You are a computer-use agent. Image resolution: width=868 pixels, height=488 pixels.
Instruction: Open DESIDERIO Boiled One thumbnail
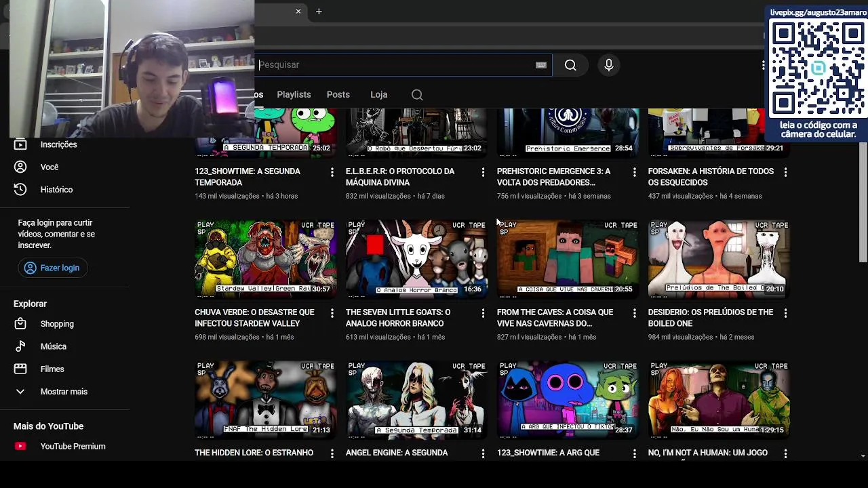pyautogui.click(x=718, y=258)
